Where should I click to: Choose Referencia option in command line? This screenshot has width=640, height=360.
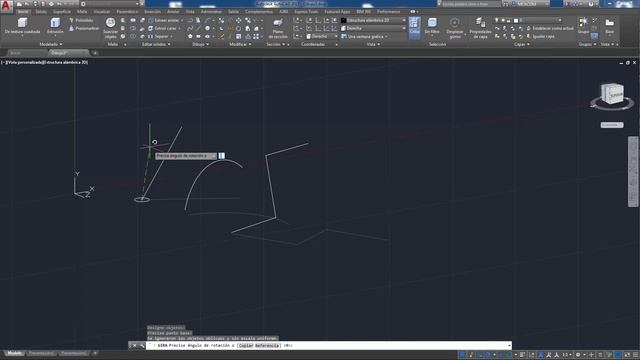pyautogui.click(x=268, y=345)
